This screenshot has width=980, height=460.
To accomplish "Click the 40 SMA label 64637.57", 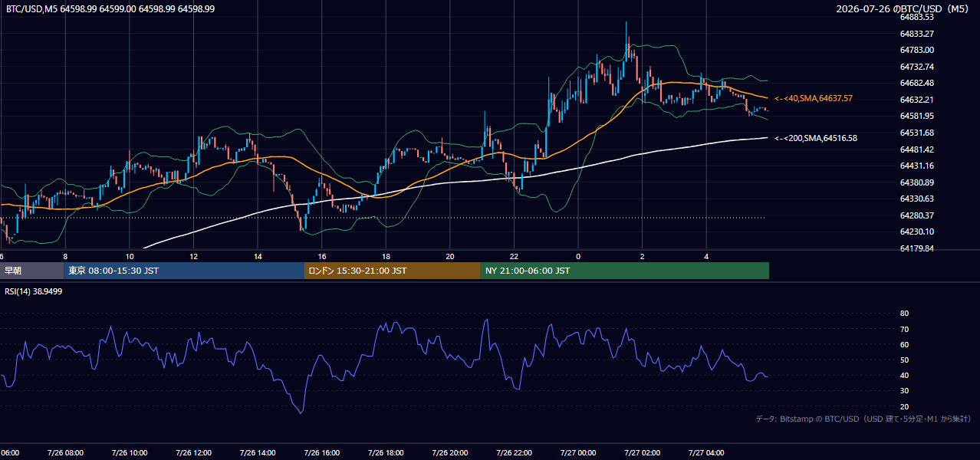I will tap(814, 98).
